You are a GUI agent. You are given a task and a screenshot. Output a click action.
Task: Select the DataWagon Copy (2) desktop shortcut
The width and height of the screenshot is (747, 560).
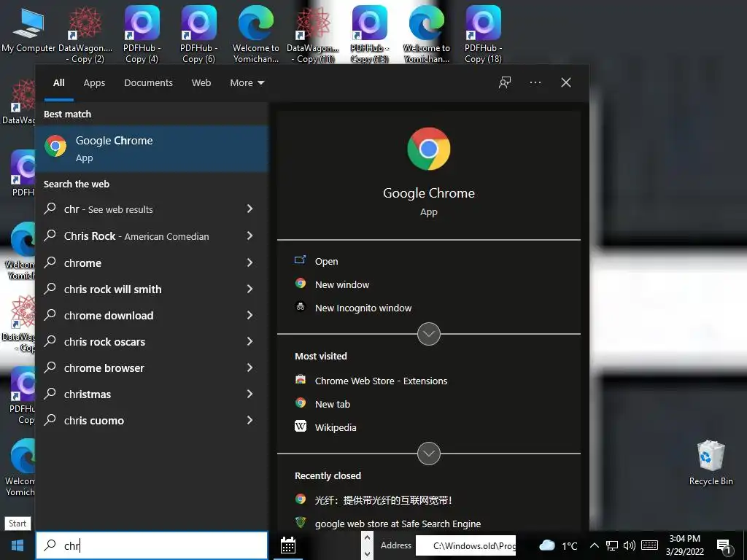[x=85, y=35]
